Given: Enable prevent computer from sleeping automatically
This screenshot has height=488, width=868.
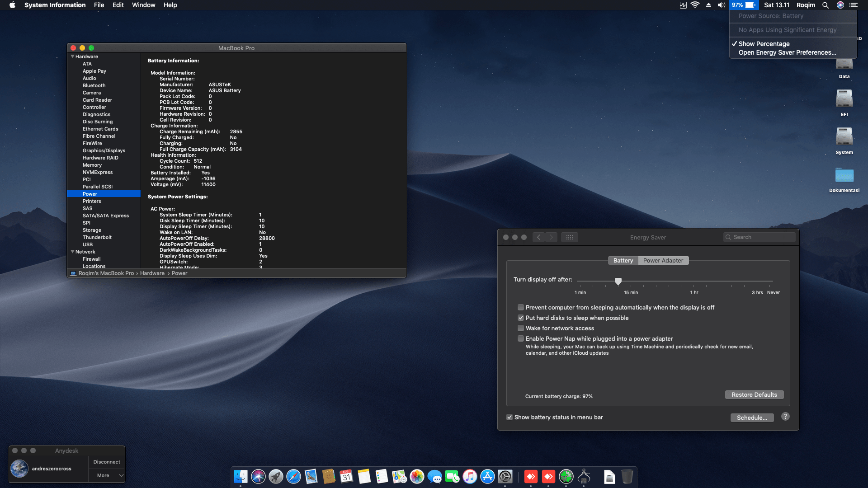Looking at the screenshot, I should pos(521,307).
